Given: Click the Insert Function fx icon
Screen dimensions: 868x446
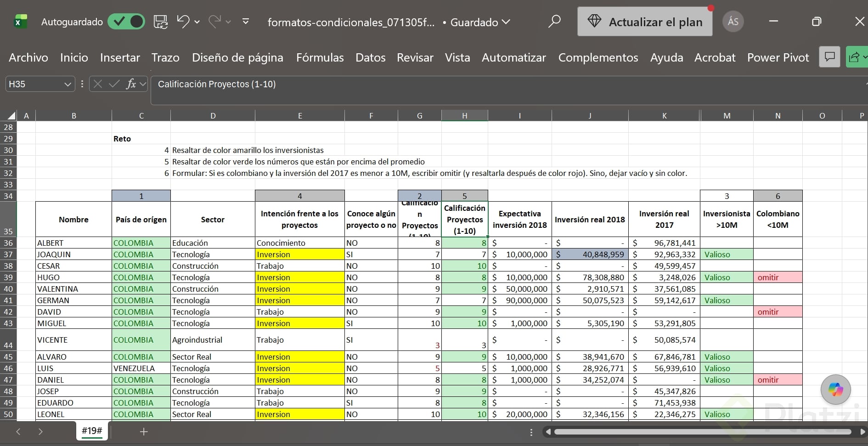Looking at the screenshot, I should 131,84.
